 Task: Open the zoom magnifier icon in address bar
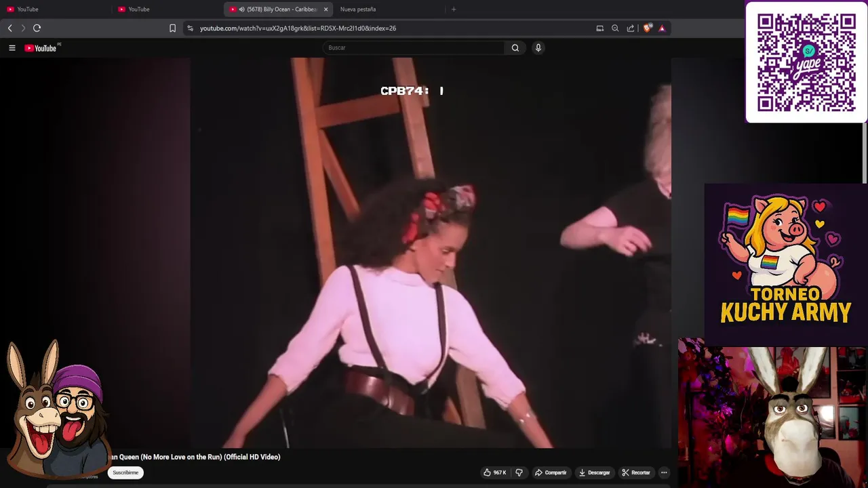615,28
